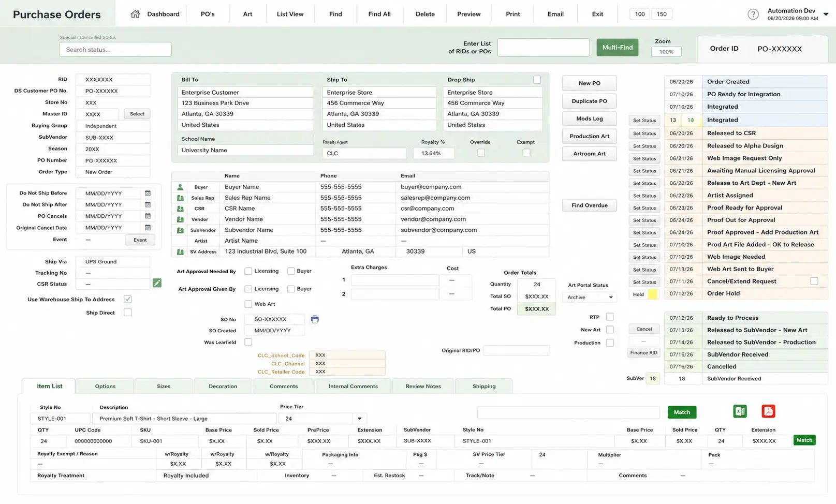Open the Find All menu item
The image size is (836, 504).
click(x=379, y=14)
